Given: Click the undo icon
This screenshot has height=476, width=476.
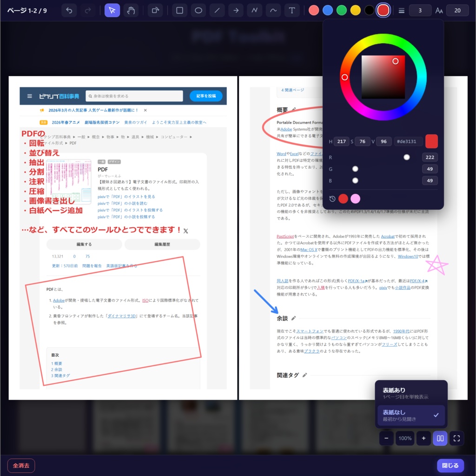Looking at the screenshot, I should [x=69, y=10].
